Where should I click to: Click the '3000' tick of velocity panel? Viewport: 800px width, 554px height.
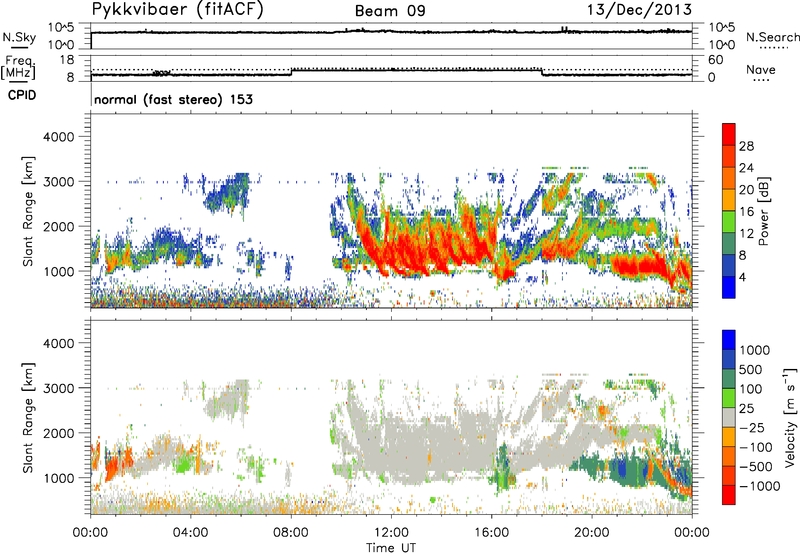tap(59, 388)
